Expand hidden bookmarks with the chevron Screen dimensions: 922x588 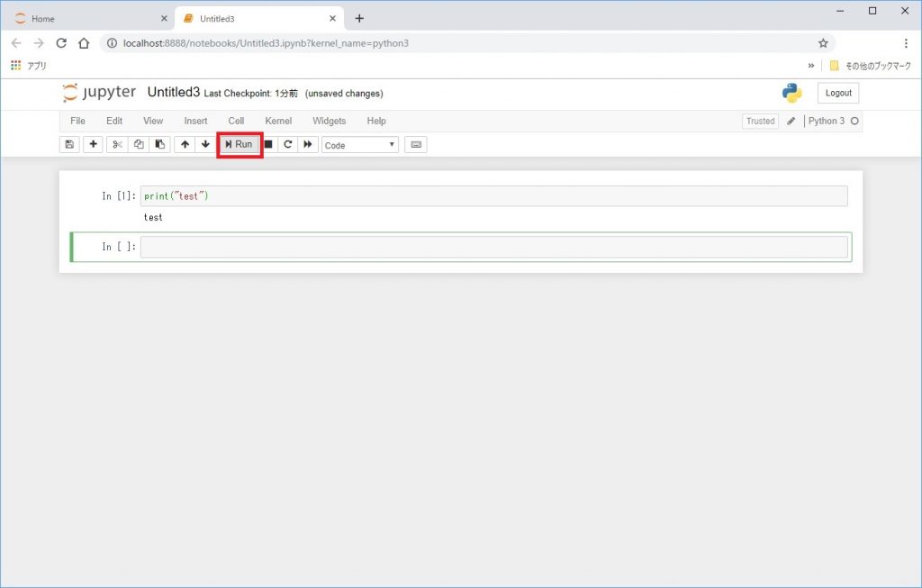(811, 66)
